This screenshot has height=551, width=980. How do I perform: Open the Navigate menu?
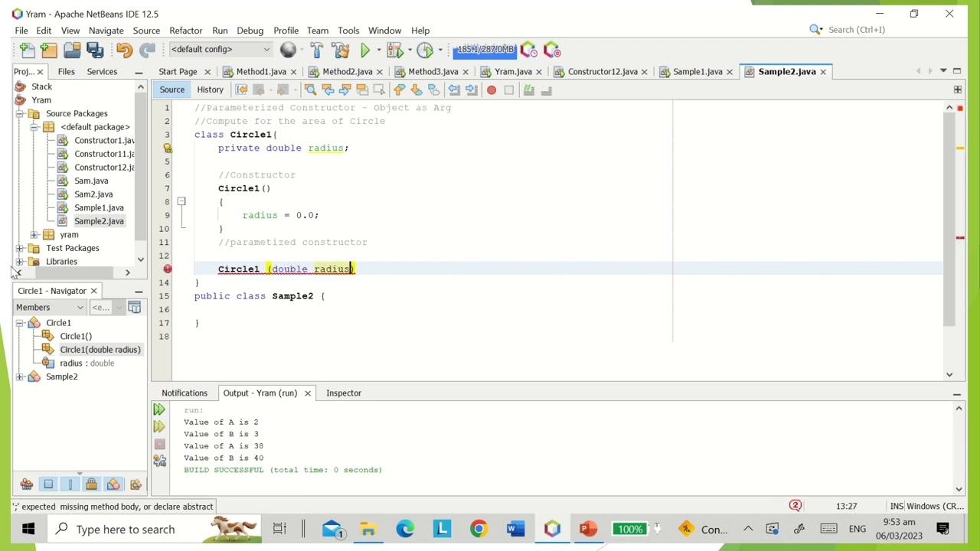click(106, 30)
